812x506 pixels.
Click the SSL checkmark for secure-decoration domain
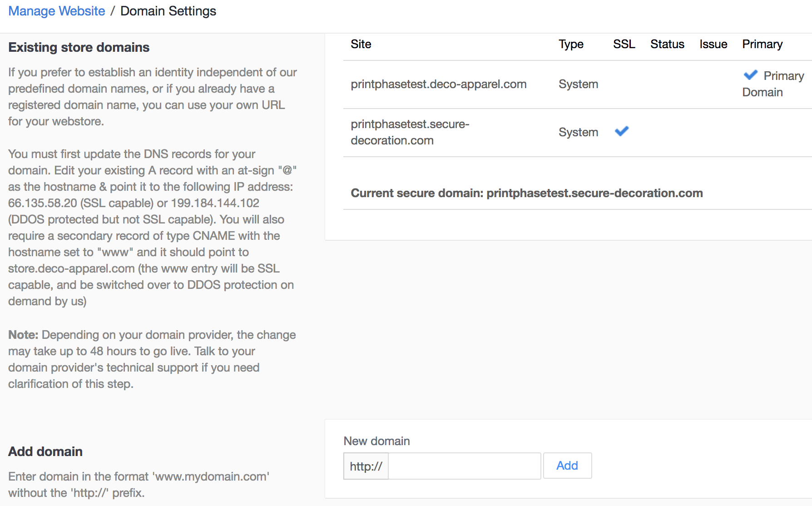tap(622, 131)
